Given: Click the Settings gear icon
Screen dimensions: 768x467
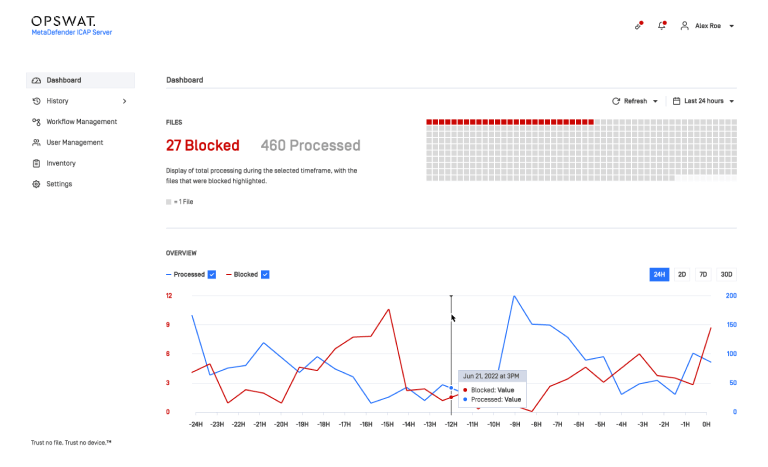Looking at the screenshot, I should [x=36, y=184].
